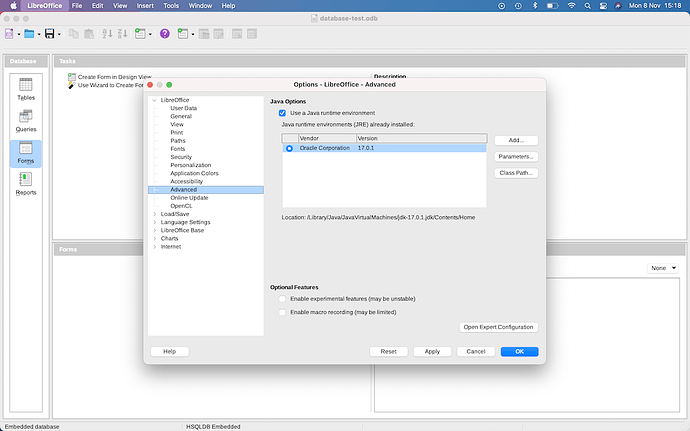Image resolution: width=690 pixels, height=431 pixels.
Task: Click the Copy toolbar icon
Action: pos(74,34)
